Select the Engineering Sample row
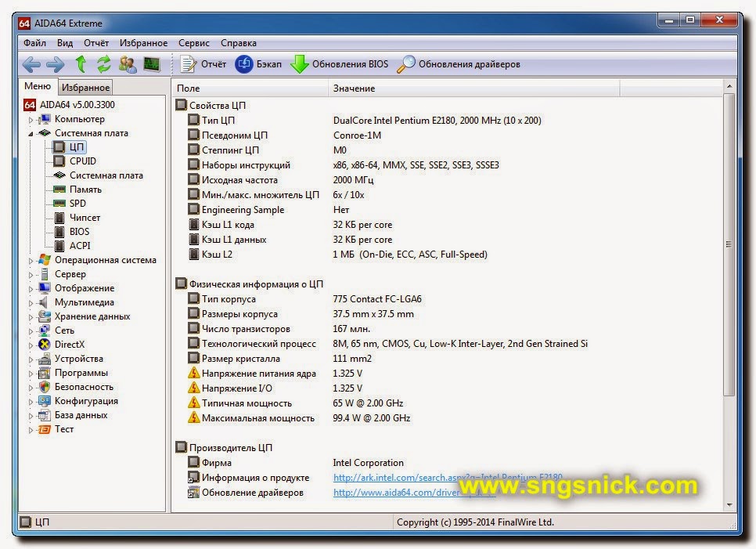 [x=268, y=210]
